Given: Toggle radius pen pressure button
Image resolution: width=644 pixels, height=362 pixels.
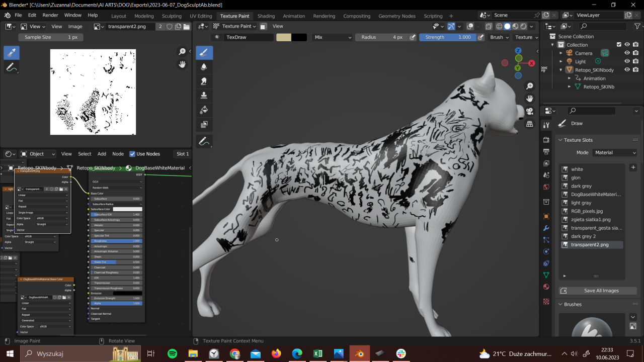Looking at the screenshot, I should (x=413, y=37).
